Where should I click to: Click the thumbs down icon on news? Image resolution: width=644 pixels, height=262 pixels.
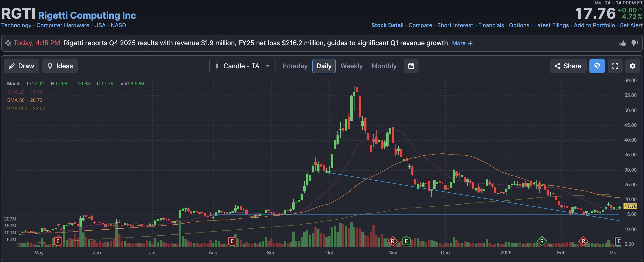click(634, 43)
